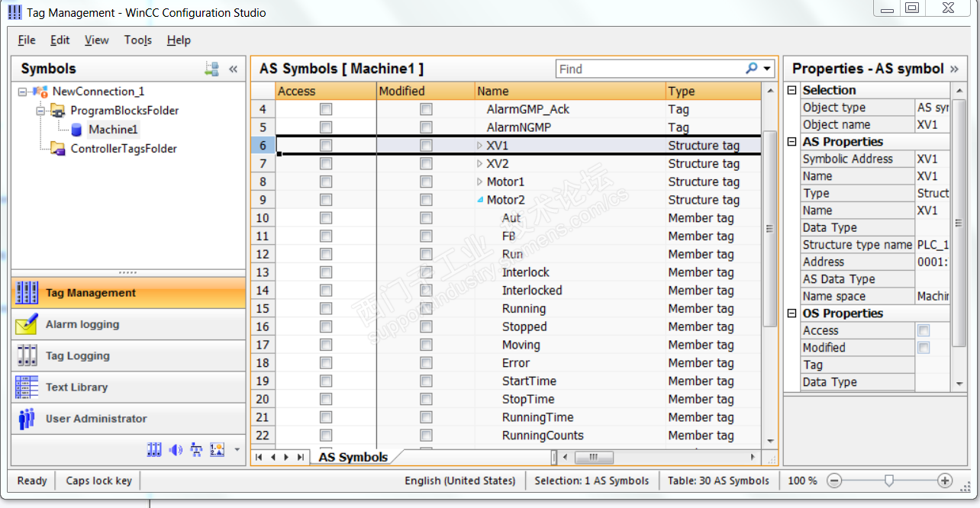Click the ProgramBlocksFolder folder icon
The width and height of the screenshot is (980, 508).
tap(59, 111)
